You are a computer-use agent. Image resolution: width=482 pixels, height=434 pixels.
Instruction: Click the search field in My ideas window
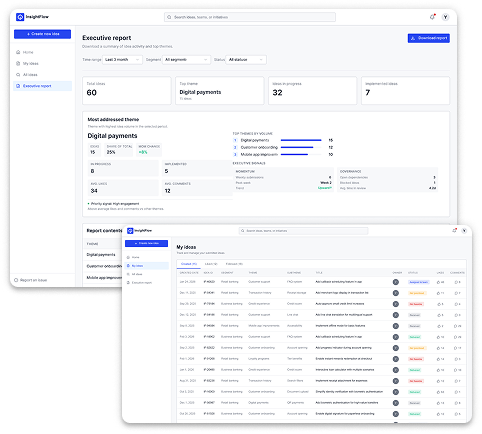coord(304,231)
